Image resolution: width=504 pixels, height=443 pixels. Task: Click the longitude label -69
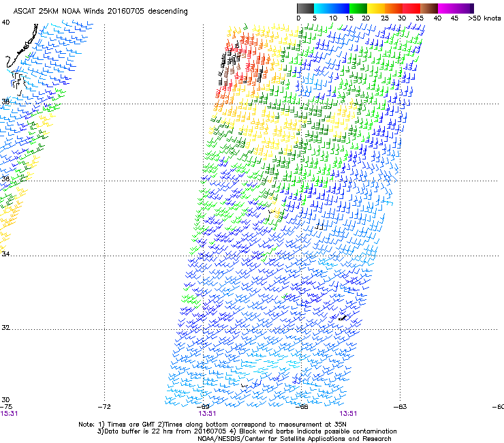[203, 407]
